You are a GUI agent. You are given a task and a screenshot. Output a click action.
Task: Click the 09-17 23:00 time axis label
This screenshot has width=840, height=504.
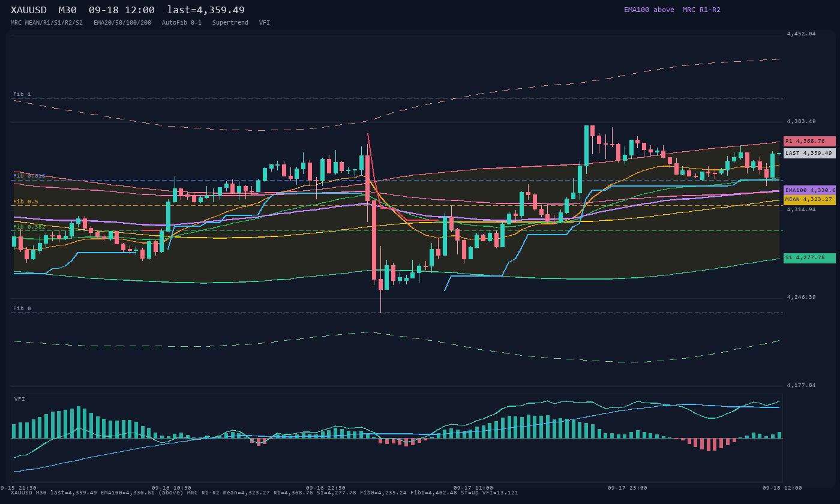pyautogui.click(x=628, y=488)
